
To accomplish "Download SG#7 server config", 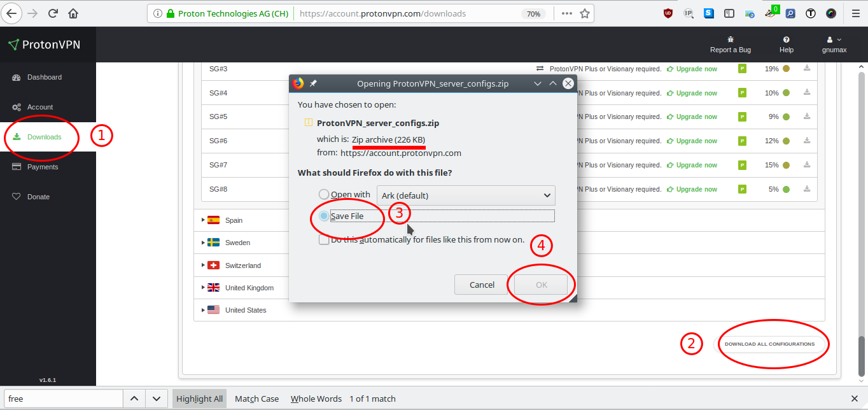I will pos(807,164).
